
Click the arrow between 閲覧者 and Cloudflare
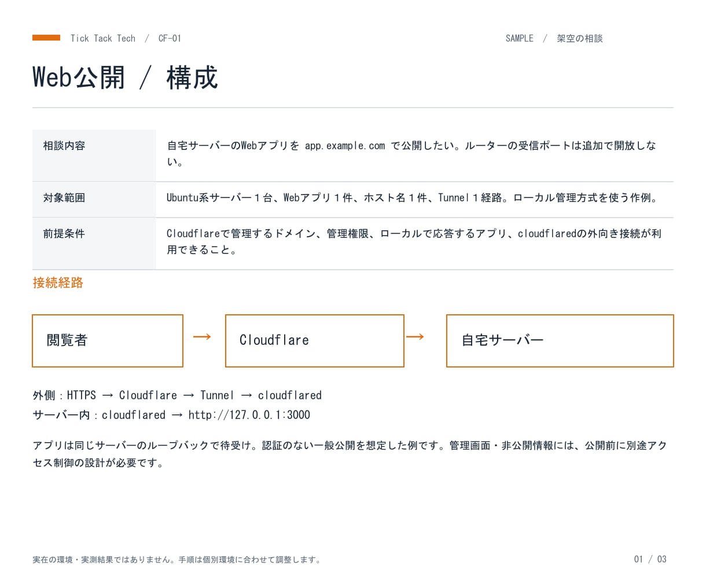click(x=202, y=337)
